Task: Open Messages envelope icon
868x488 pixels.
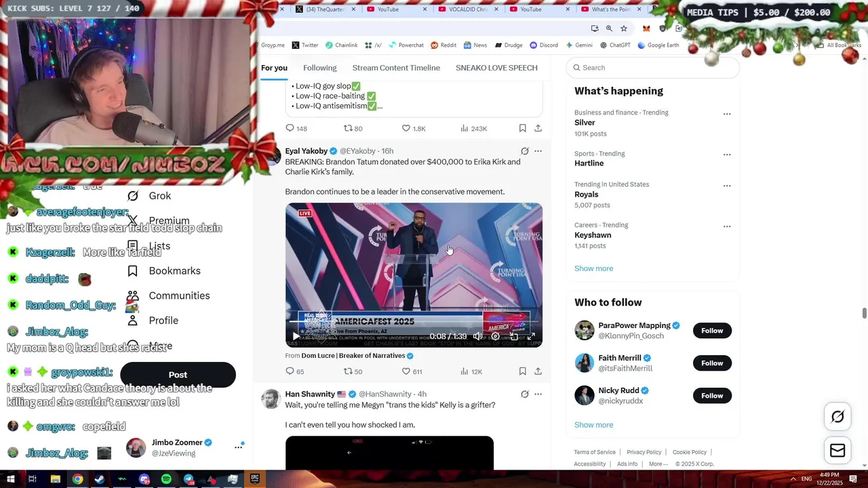Action: 837,451
